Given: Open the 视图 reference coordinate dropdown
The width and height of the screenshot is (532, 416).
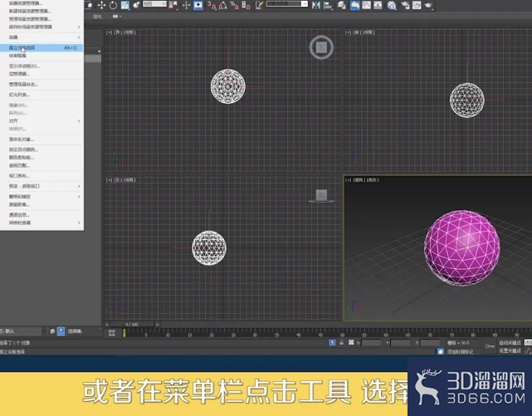Looking at the screenshot, I should (x=154, y=4).
